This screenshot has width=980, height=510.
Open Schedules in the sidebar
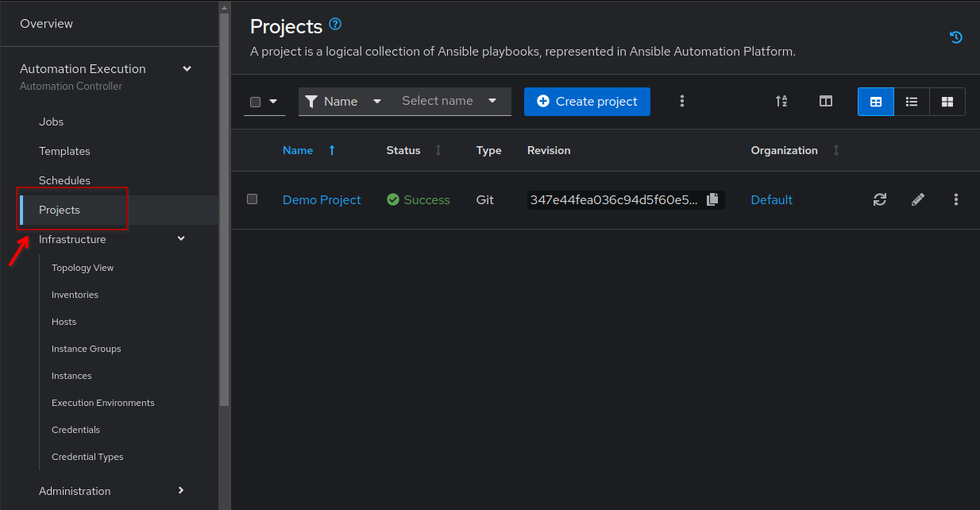64,180
